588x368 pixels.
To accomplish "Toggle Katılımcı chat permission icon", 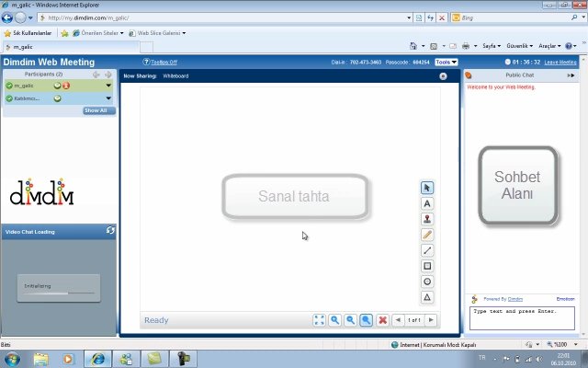I will [57, 98].
